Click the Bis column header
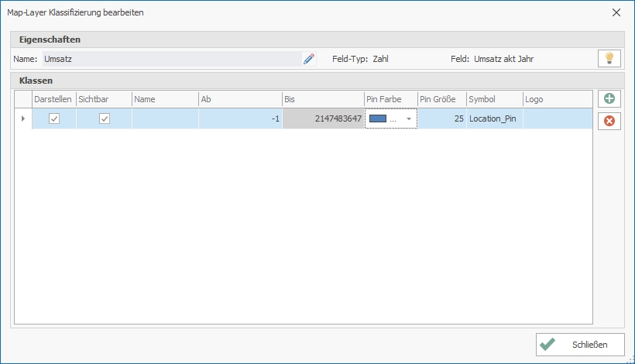This screenshot has width=635, height=364. point(322,99)
